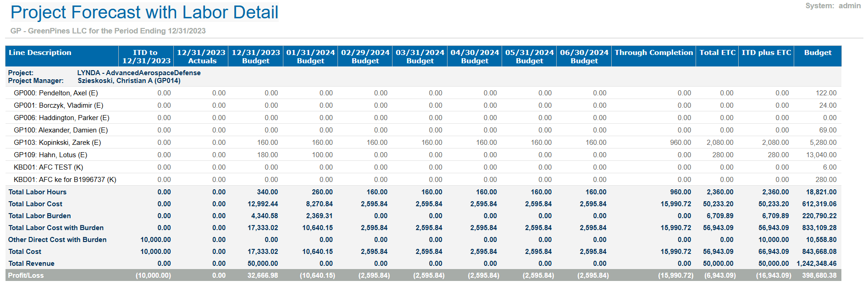The height and width of the screenshot is (286, 868).
Task: Click the GP109: Hahn, Lotus row label
Action: (50, 155)
